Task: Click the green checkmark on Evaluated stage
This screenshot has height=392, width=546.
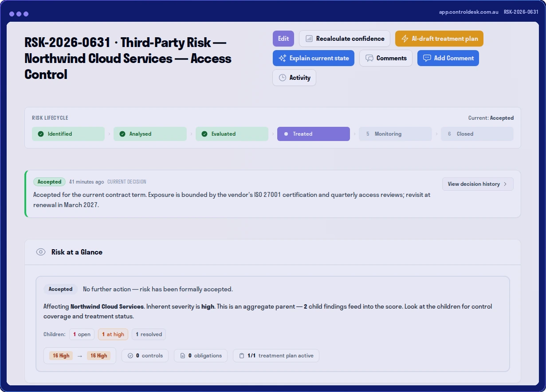Action: click(204, 134)
